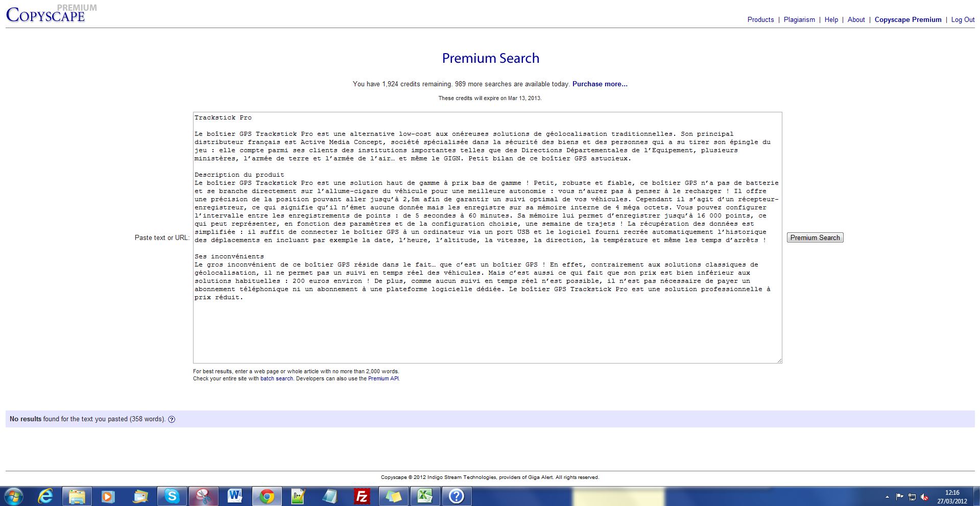The width and height of the screenshot is (980, 506).
Task: Open the Premium API link
Action: click(383, 378)
